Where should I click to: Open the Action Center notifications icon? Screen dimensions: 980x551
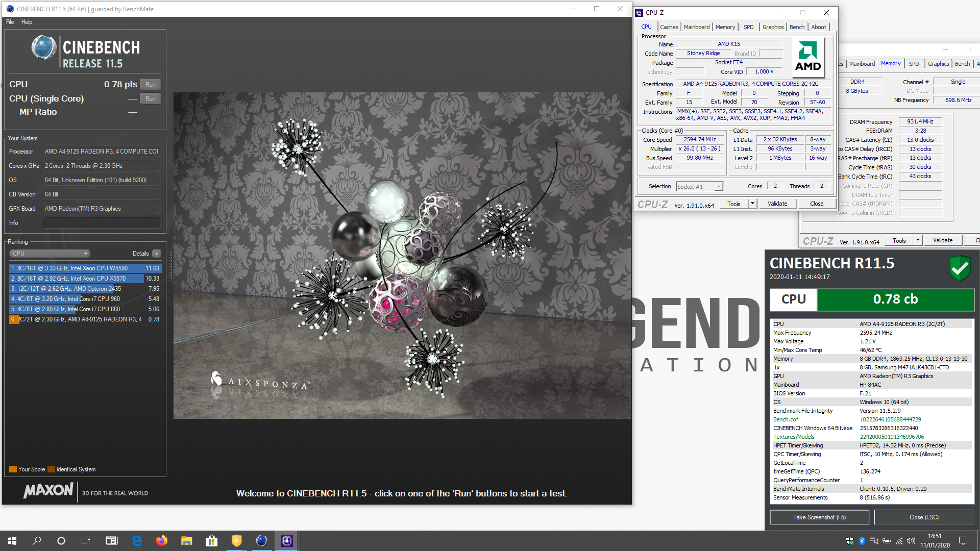(963, 541)
